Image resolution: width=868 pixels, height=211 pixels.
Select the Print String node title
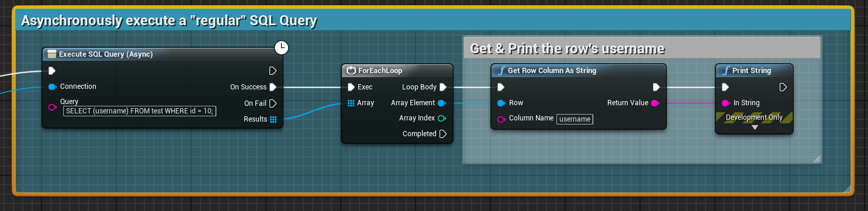click(x=752, y=71)
